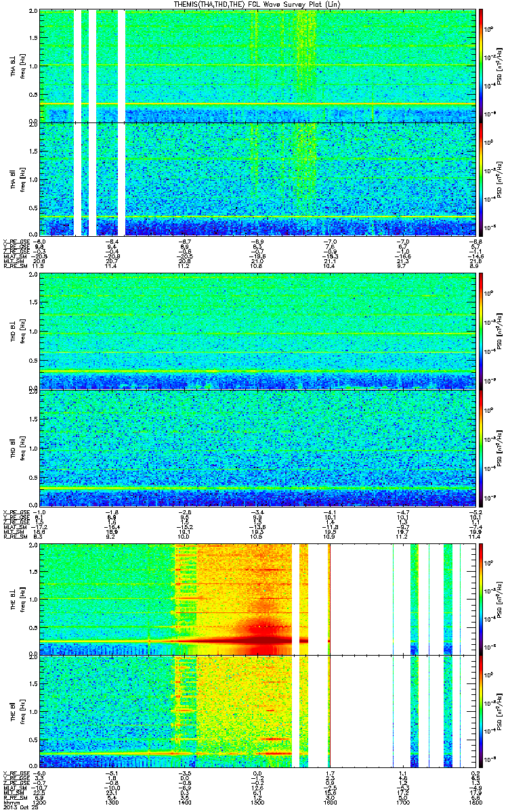Click the 1.5 frequency tick on THE B⊥ axis
The width and height of the screenshot is (508, 812).
pyautogui.click(x=34, y=570)
